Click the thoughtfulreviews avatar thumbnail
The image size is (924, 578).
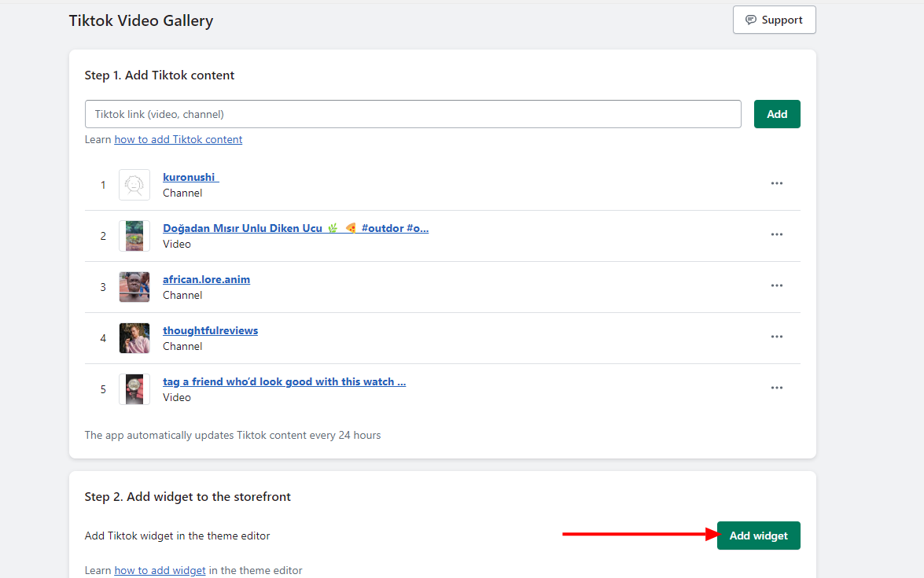click(x=134, y=338)
